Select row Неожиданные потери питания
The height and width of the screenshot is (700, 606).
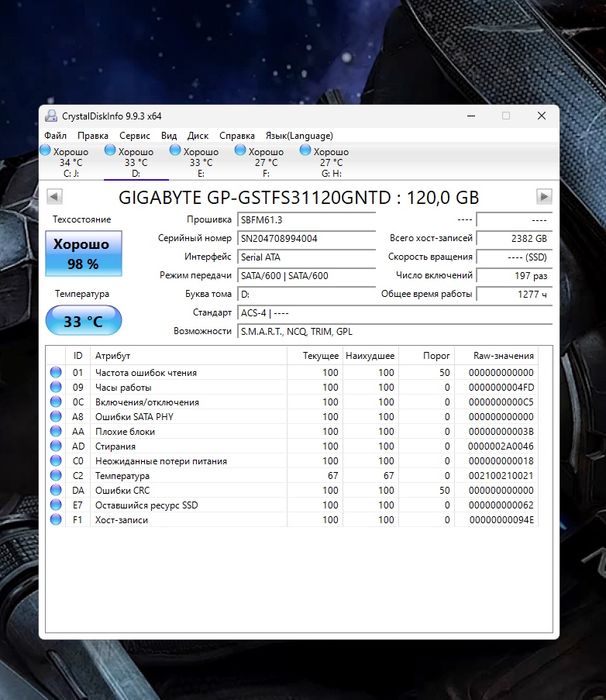click(293, 461)
